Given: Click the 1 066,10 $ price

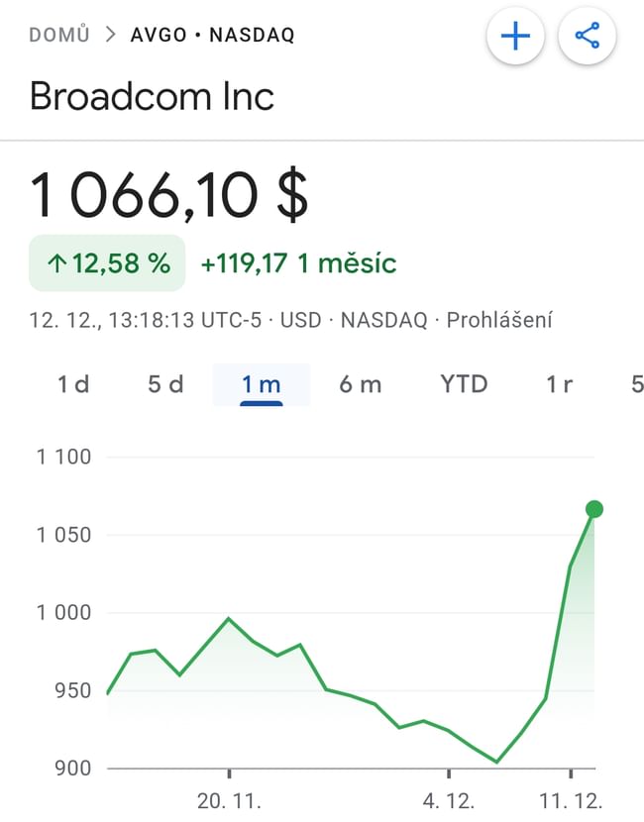Looking at the screenshot, I should tap(168, 195).
